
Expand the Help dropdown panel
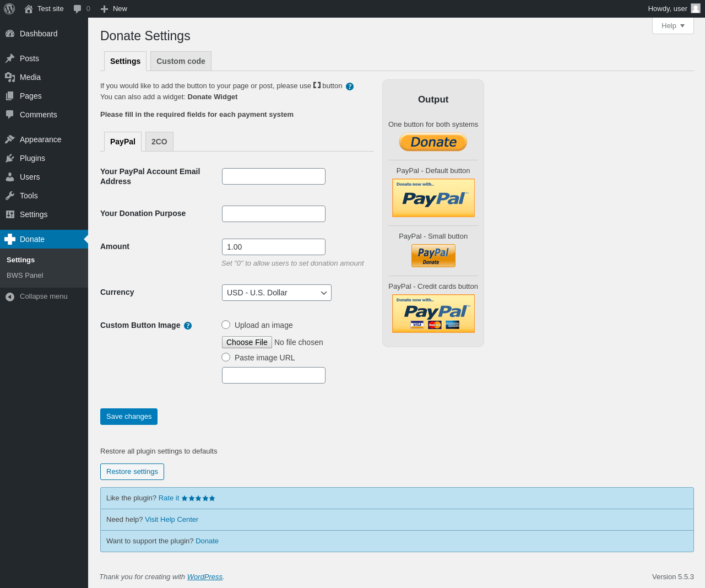[x=673, y=25]
